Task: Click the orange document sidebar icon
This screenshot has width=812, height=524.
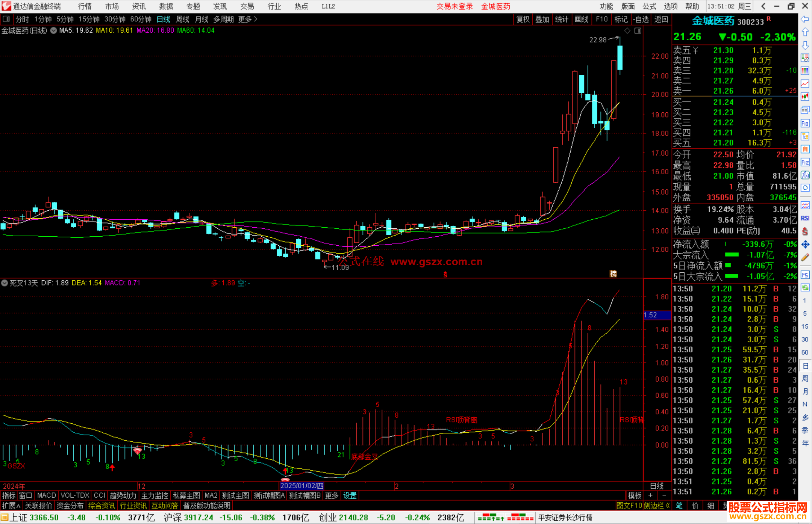Action: 805,149
